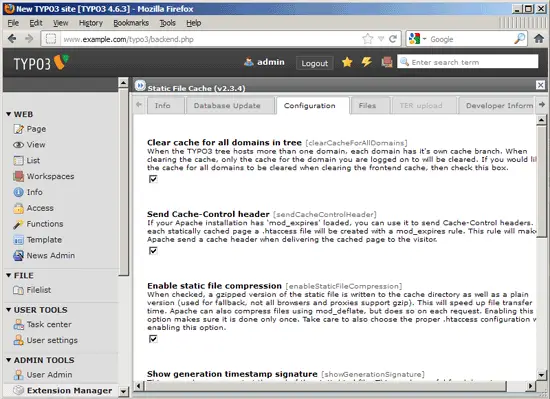
Task: Collapse the WEB module group
Action: [9, 114]
